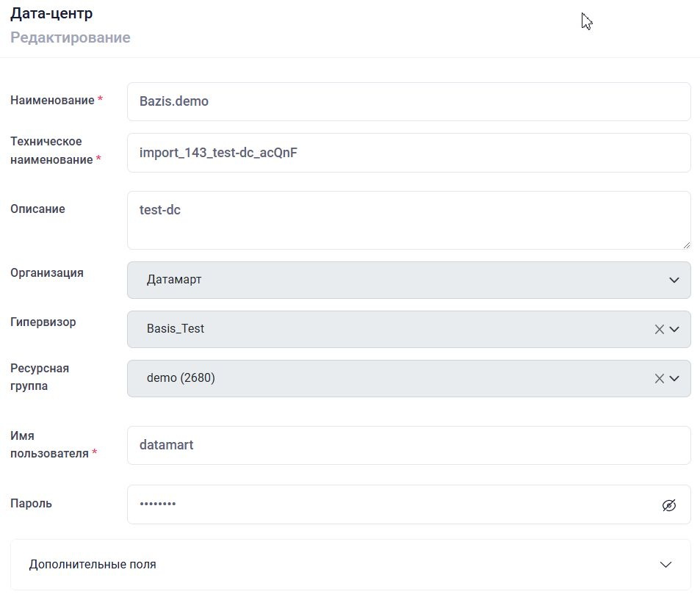
Task: Clear the Гипервизор selection with X icon
Action: click(659, 330)
